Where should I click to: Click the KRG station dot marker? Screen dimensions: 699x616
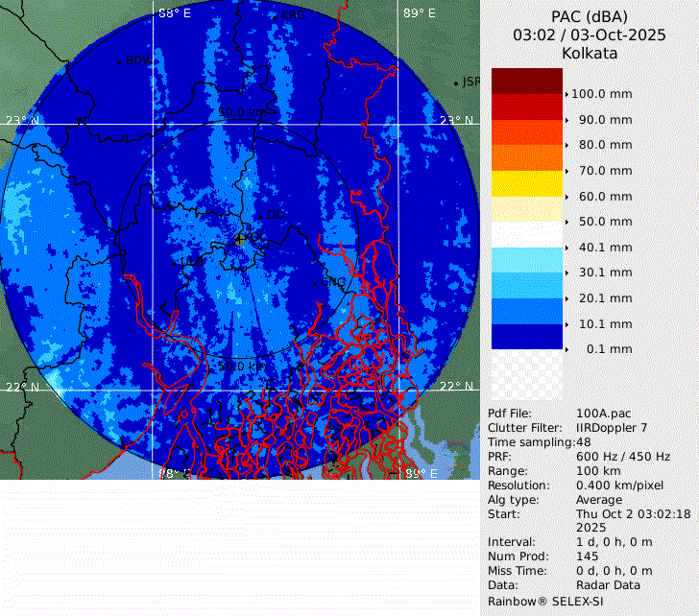tap(275, 15)
